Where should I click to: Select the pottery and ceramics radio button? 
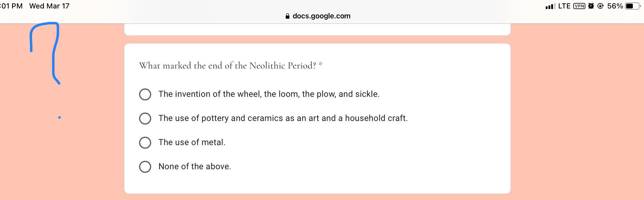[x=145, y=119]
